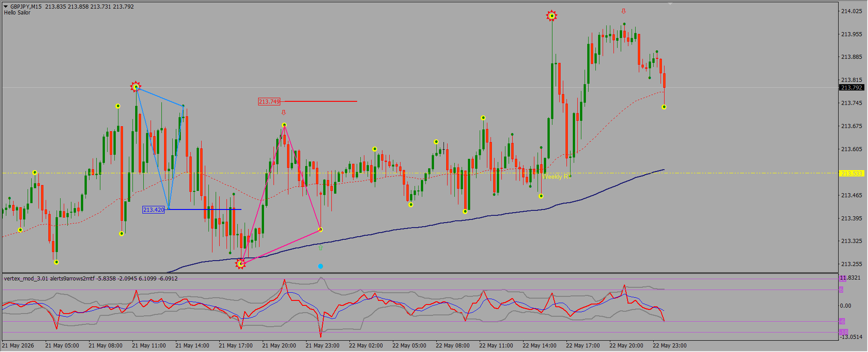Click the 214.025 price axis value

tap(852, 11)
